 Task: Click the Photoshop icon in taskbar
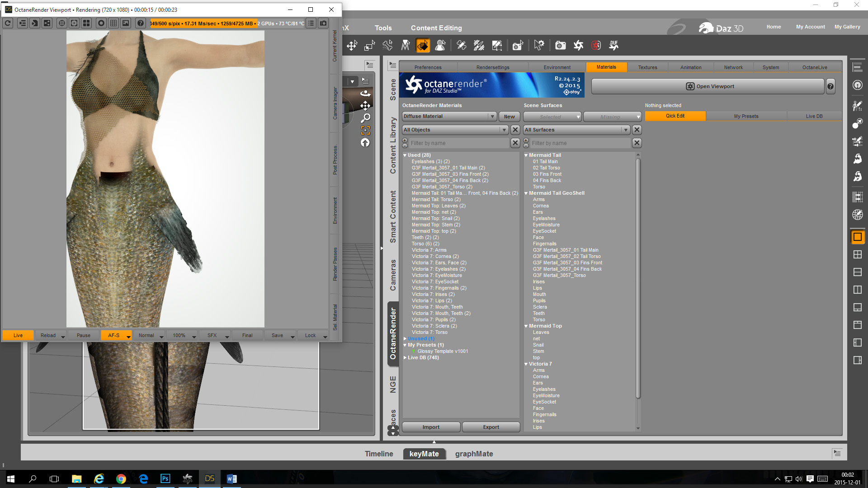click(165, 479)
